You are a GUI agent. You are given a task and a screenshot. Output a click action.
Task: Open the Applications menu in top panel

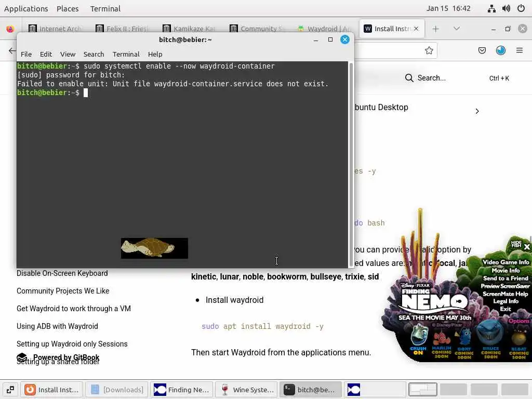[26, 8]
